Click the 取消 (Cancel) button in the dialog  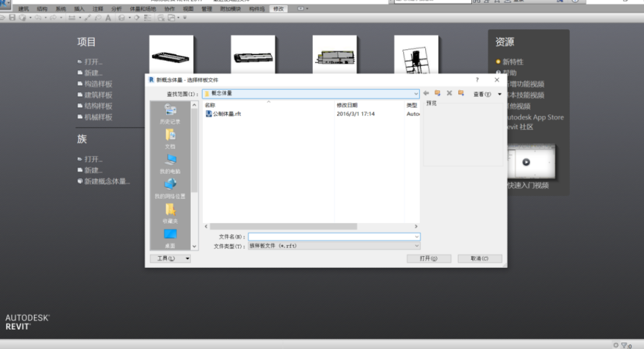pyautogui.click(x=480, y=259)
